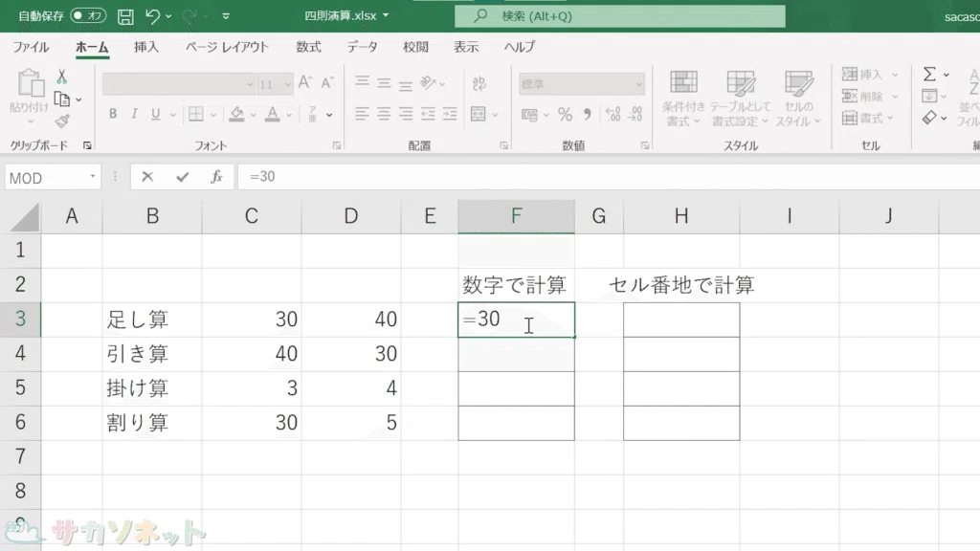Toggle Align Right
Image resolution: width=980 pixels, height=551 pixels.
[x=406, y=114]
